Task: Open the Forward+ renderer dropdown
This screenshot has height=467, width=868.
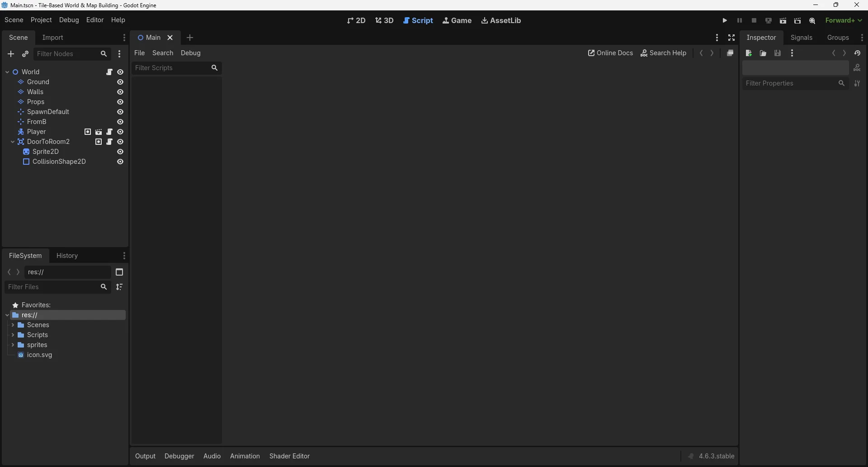Action: pos(844,20)
